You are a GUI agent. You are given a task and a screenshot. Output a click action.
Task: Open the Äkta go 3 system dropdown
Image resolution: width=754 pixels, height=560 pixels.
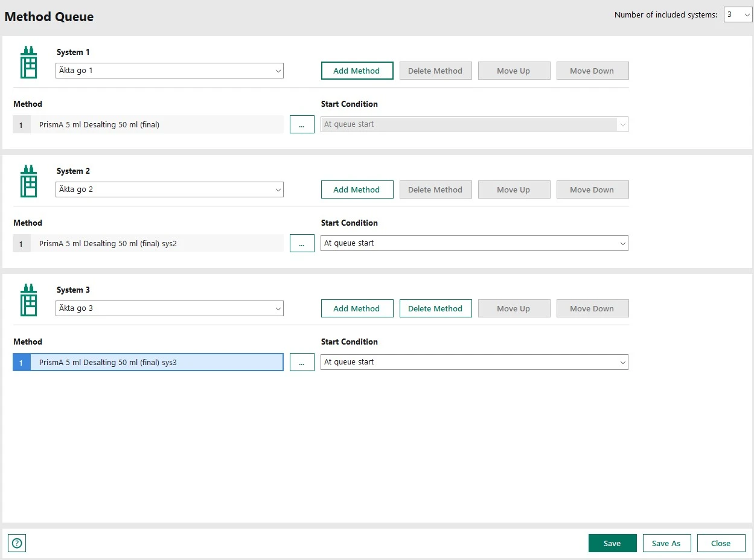[170, 308]
